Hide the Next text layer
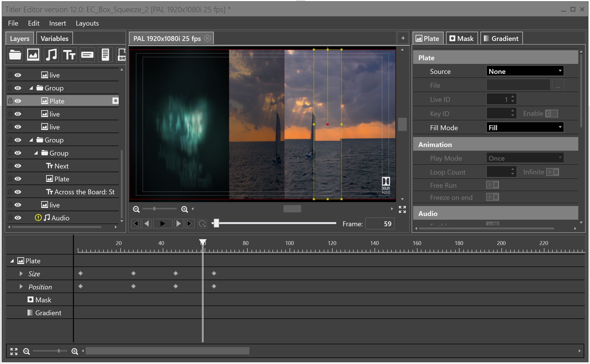This screenshot has height=364, width=590. 18,166
